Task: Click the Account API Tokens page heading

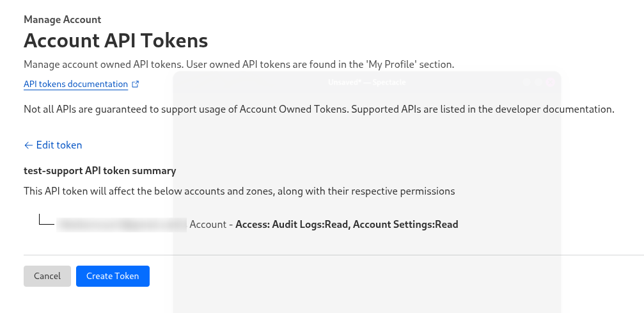Action: pyautogui.click(x=116, y=40)
